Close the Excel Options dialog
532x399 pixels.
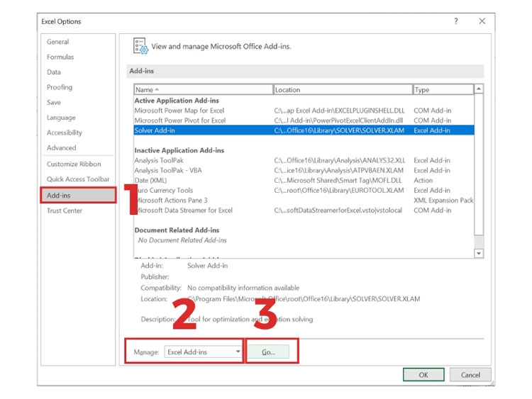pos(482,21)
